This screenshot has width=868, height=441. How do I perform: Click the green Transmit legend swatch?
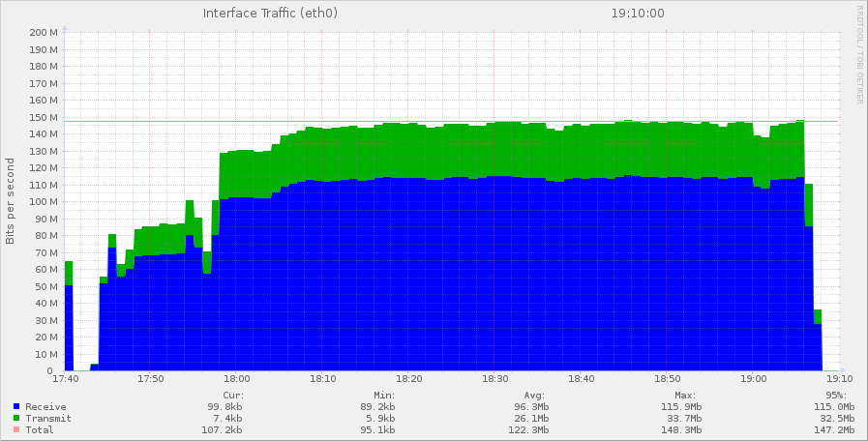point(16,419)
